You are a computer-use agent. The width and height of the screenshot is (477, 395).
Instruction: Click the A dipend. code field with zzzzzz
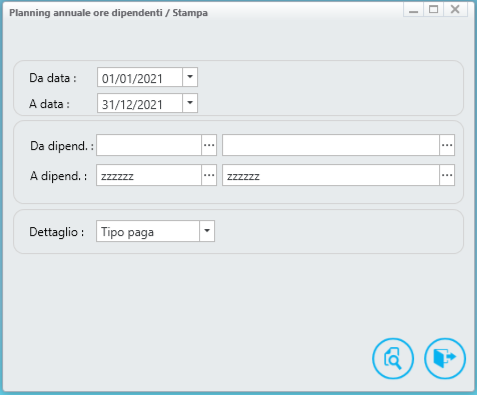click(149, 175)
